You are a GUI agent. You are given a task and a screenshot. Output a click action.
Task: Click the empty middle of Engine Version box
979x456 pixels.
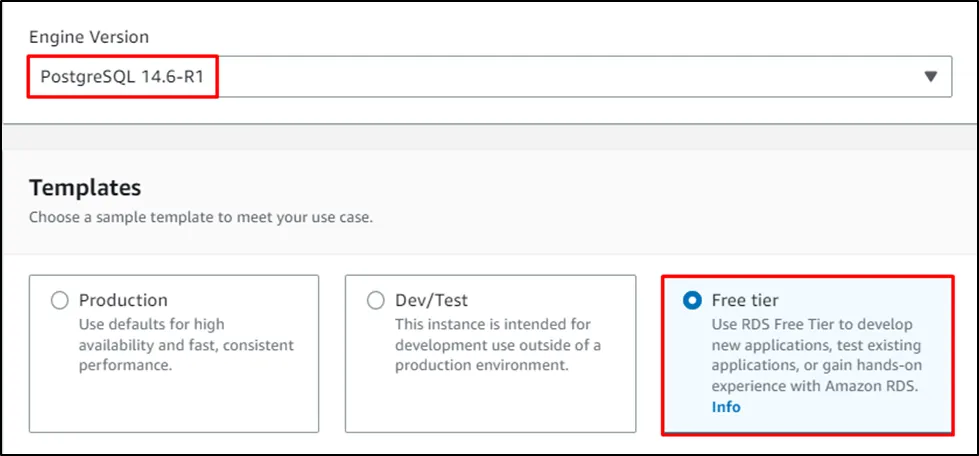coord(560,77)
